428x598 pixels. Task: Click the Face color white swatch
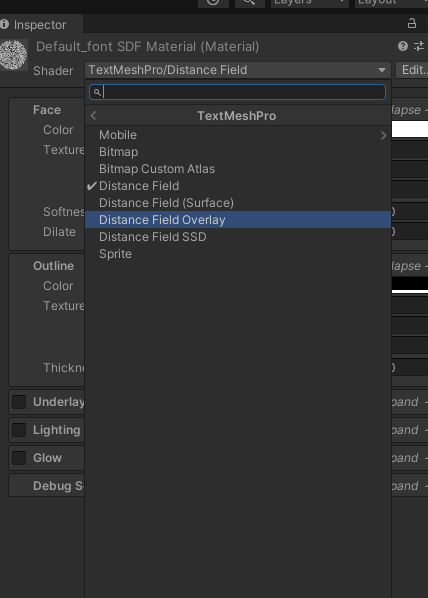[410, 129]
